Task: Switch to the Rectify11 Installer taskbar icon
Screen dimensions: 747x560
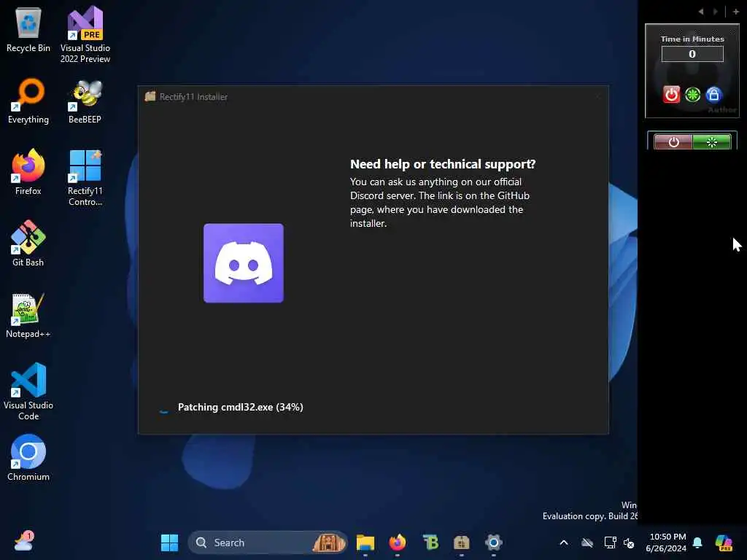Action: (x=462, y=542)
